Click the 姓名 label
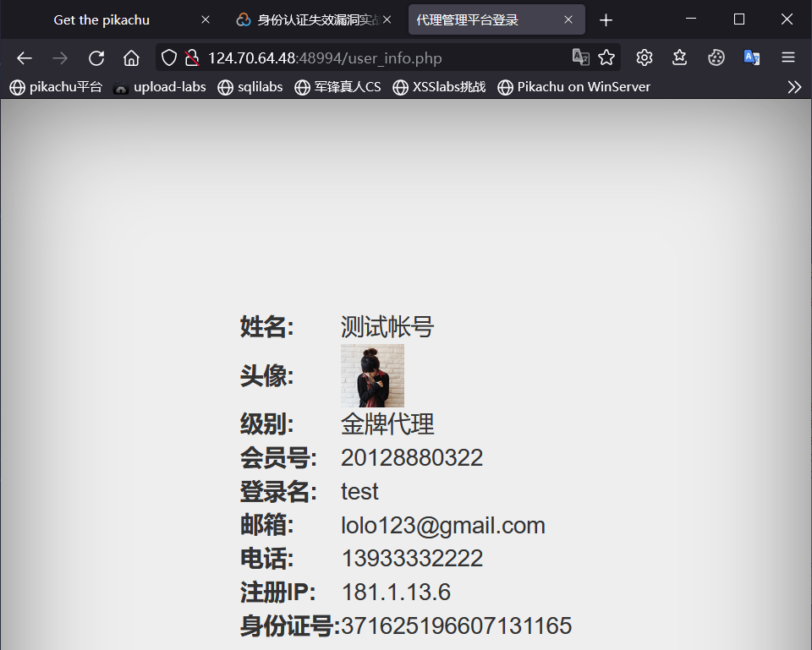812x650 pixels. click(x=266, y=326)
